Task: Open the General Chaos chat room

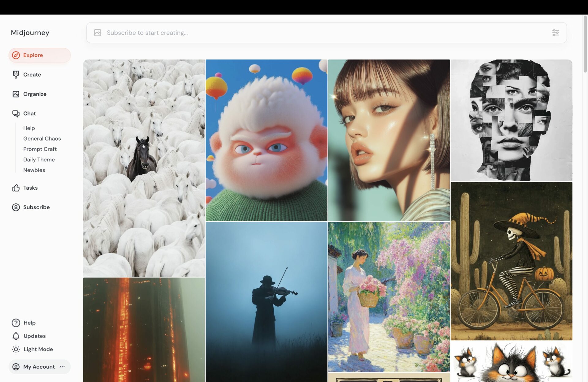Action: 42,138
